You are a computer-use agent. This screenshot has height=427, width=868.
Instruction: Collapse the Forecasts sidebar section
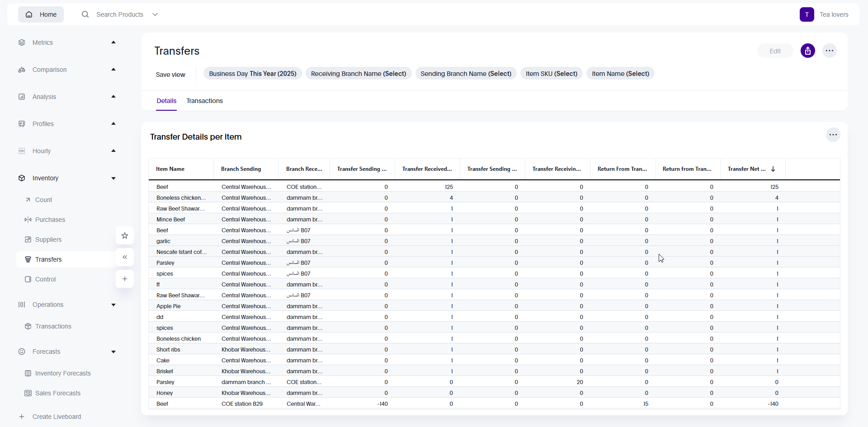(113, 352)
